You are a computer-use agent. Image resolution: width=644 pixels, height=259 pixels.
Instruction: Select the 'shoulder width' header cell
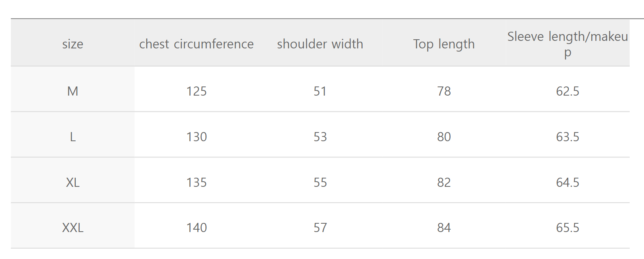pos(320,44)
